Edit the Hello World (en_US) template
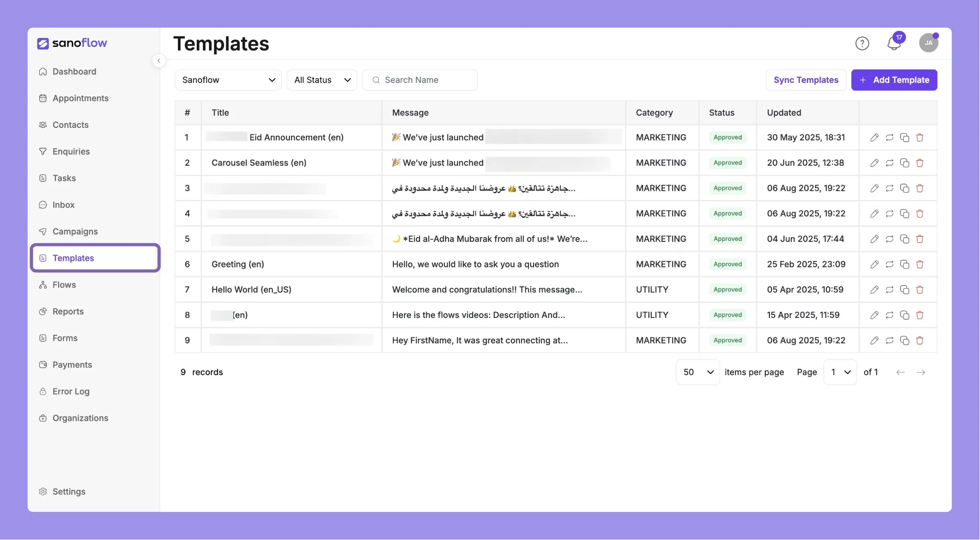This screenshot has height=540, width=980. 874,290
